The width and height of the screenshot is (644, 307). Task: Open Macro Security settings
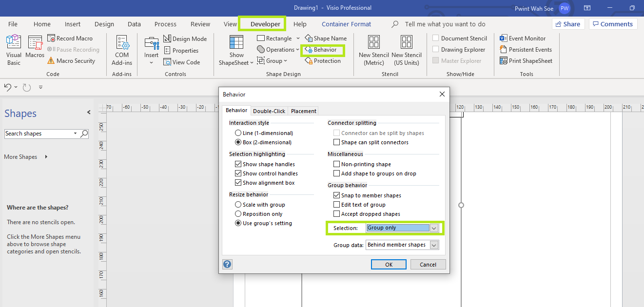(x=73, y=60)
